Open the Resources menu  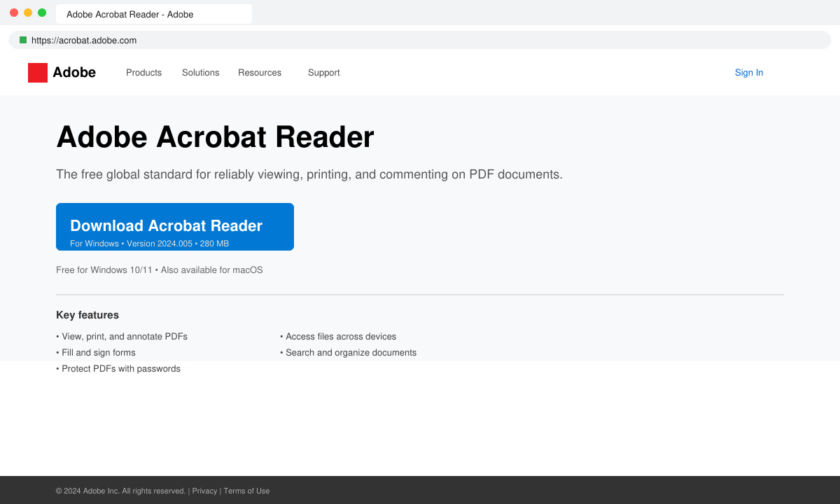pyautogui.click(x=260, y=73)
